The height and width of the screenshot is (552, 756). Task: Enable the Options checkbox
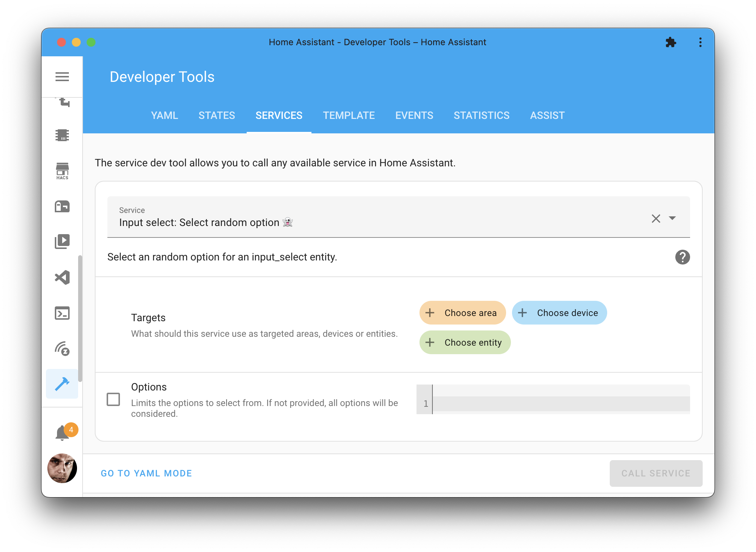pos(113,399)
